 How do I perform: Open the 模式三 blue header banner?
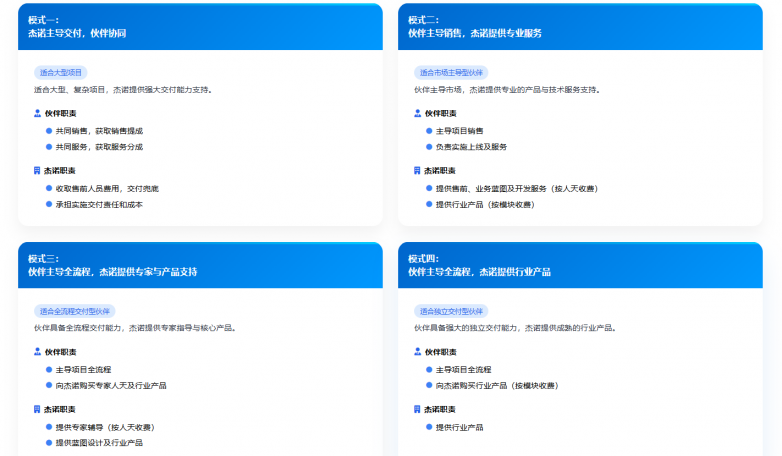(200, 265)
